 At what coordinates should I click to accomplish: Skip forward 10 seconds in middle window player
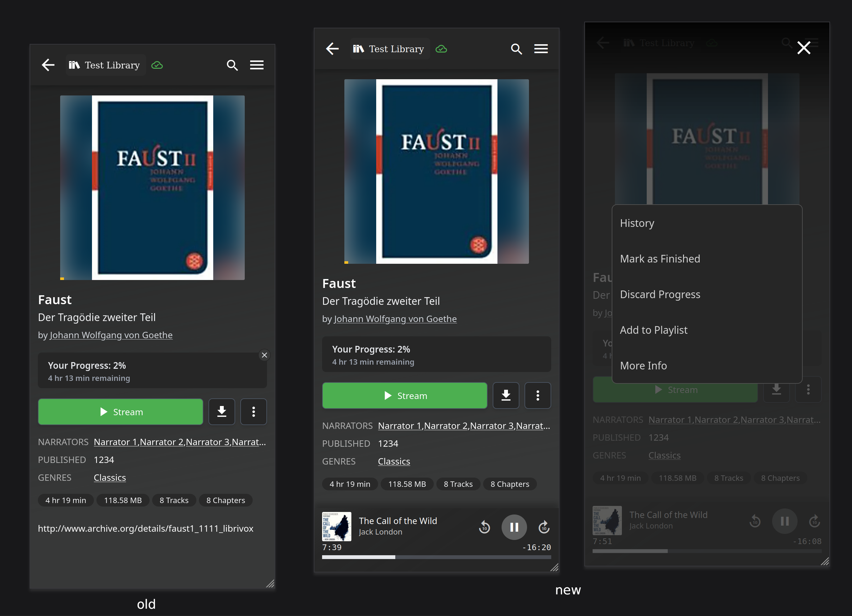544,527
